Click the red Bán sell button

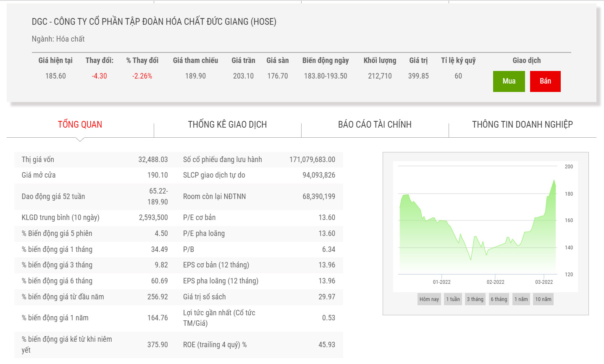click(x=545, y=81)
